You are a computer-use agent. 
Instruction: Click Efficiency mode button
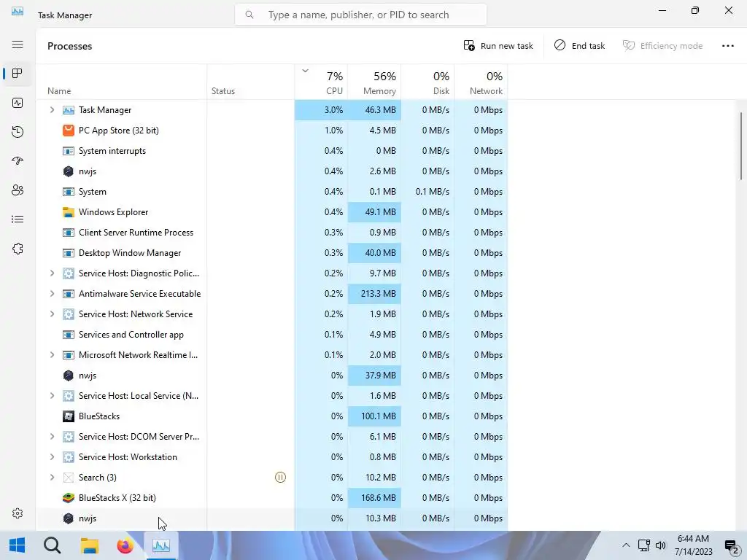pyautogui.click(x=662, y=46)
